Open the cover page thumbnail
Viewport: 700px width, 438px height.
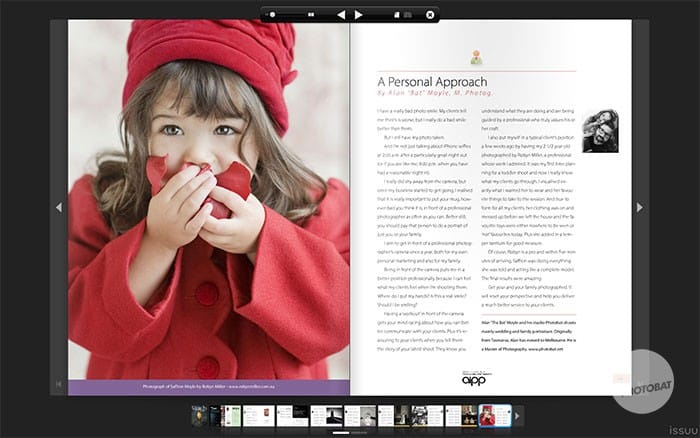[x=198, y=415]
